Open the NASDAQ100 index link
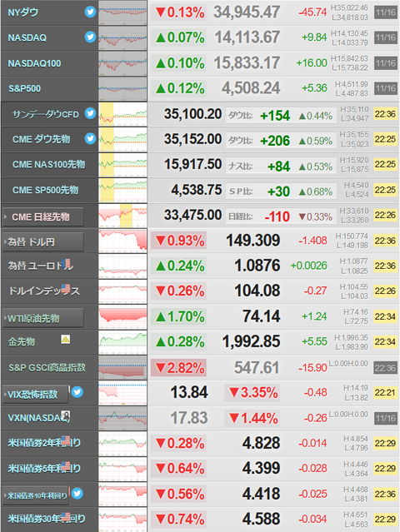 [34, 63]
